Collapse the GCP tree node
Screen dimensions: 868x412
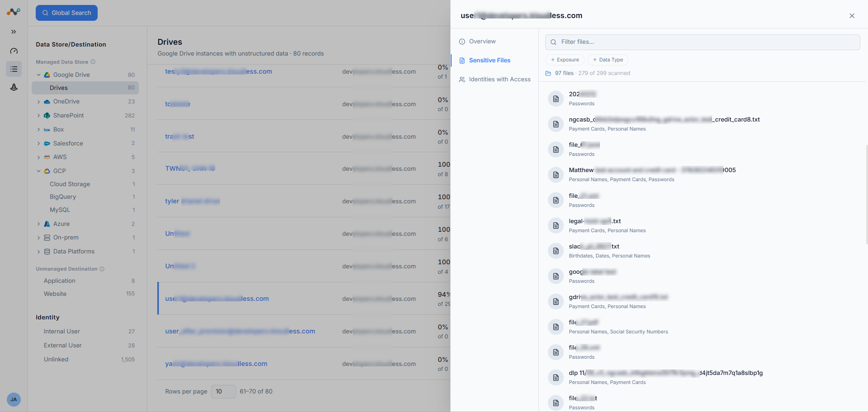38,171
